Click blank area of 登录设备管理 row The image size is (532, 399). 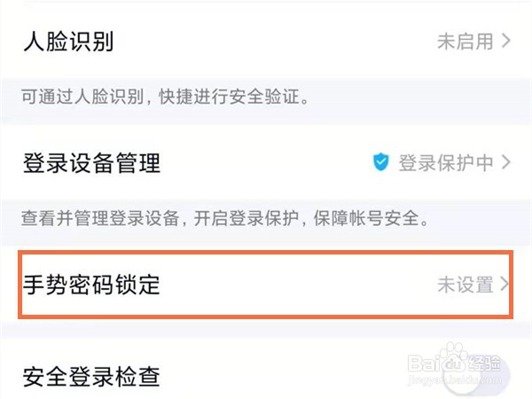point(266,163)
